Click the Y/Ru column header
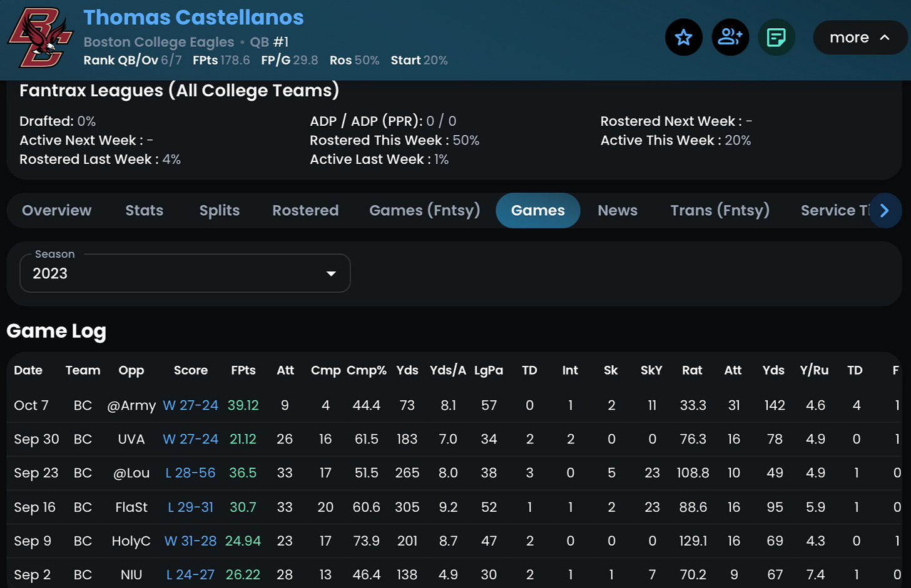The image size is (911, 588). tap(814, 370)
